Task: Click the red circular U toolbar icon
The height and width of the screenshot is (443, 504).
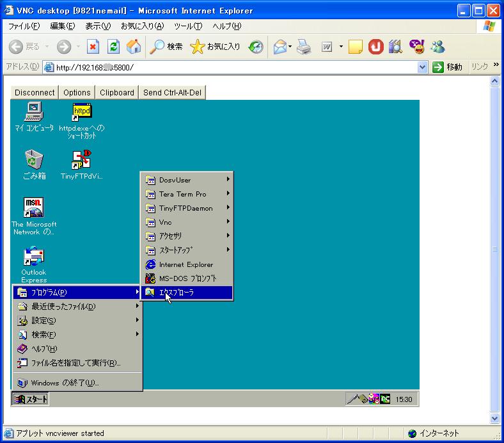Action: (375, 47)
